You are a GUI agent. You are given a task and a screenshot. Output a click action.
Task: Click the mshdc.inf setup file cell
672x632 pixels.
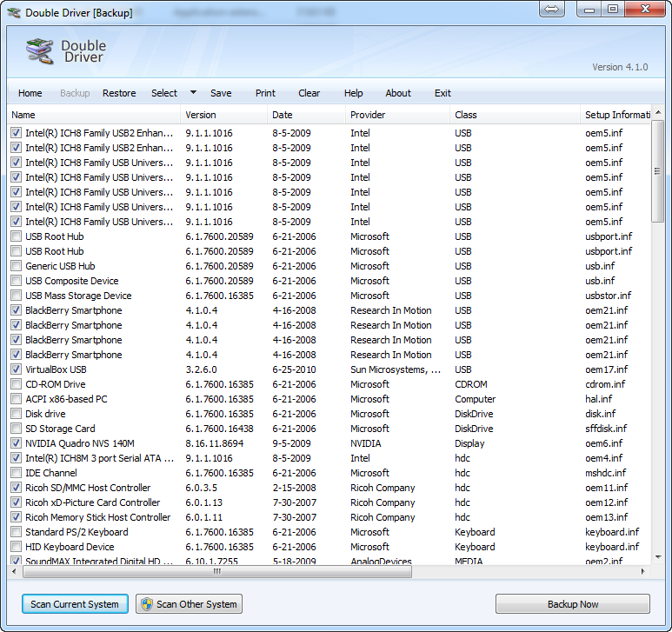point(605,473)
